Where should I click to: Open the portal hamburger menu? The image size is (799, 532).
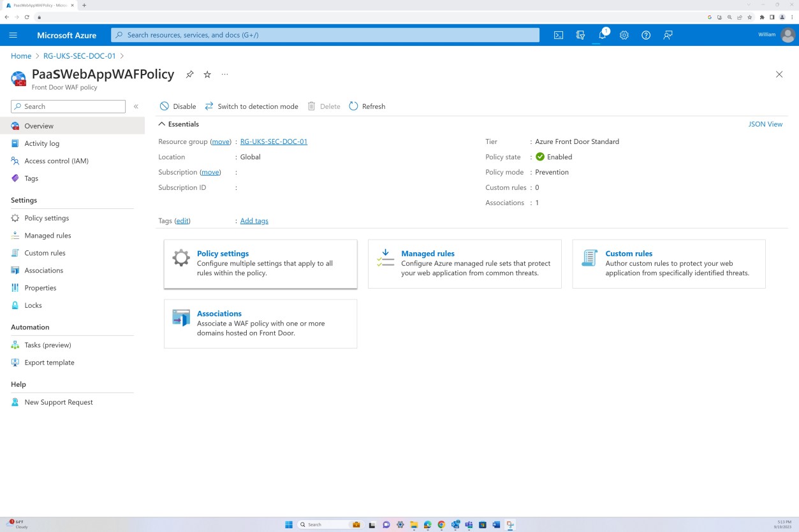coord(13,35)
